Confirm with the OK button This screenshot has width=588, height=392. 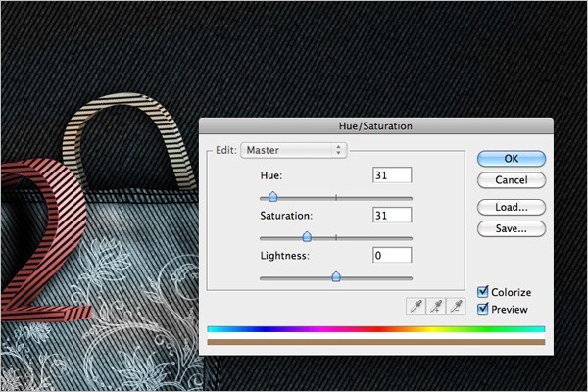click(512, 159)
